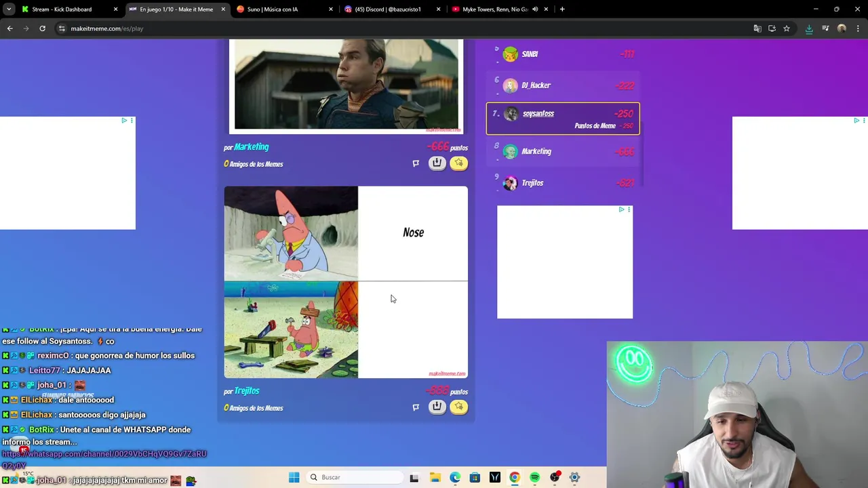Close the left side advertisement
The width and height of the screenshot is (868, 488).
(x=132, y=121)
